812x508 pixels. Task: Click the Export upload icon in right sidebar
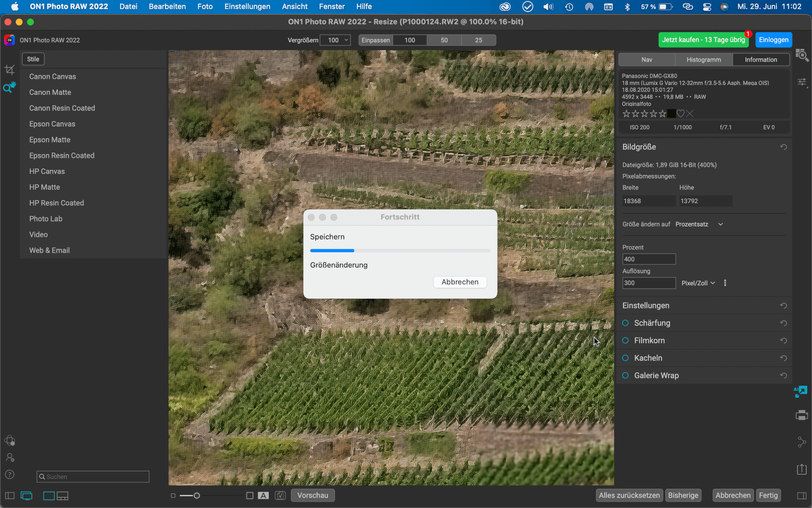click(x=801, y=469)
